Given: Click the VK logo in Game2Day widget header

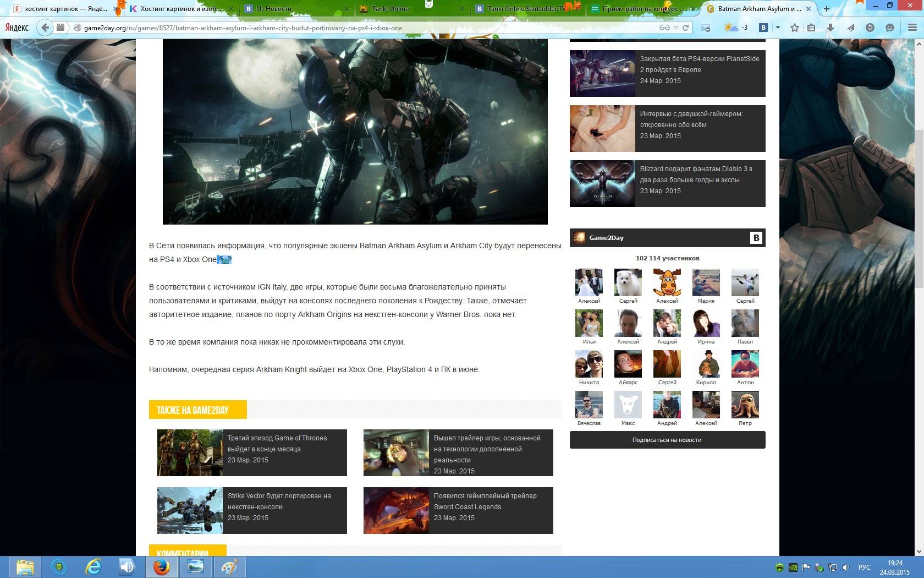Looking at the screenshot, I should click(x=756, y=238).
